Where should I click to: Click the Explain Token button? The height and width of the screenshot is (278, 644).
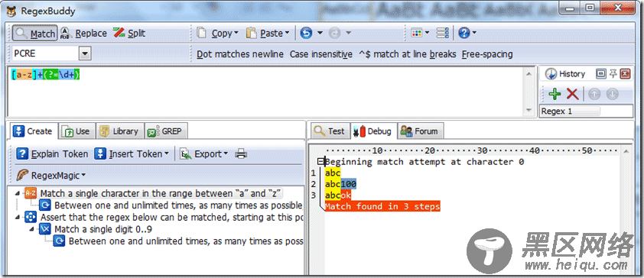coord(52,154)
